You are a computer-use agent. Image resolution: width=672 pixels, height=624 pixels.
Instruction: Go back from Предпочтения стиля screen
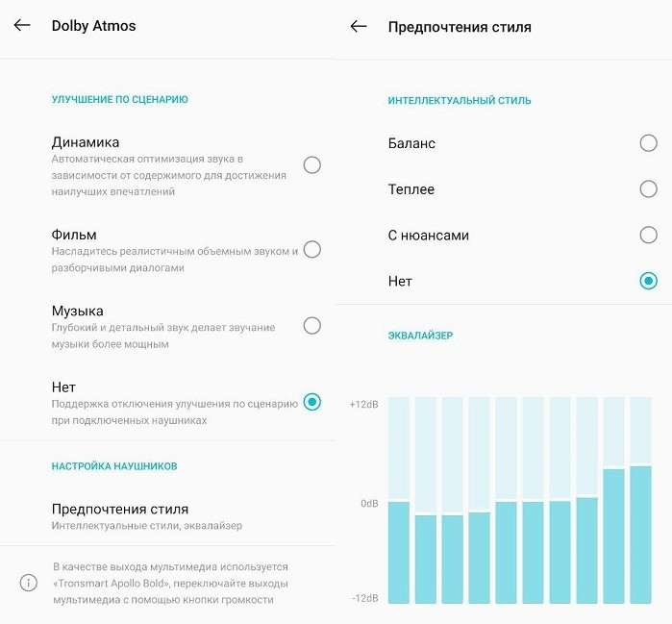(359, 27)
